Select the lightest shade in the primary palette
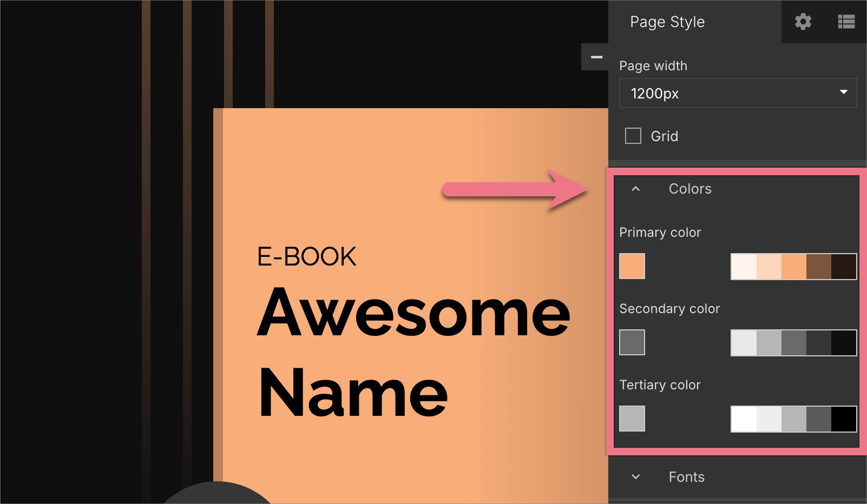Screen dimensions: 867x504 click(744, 266)
